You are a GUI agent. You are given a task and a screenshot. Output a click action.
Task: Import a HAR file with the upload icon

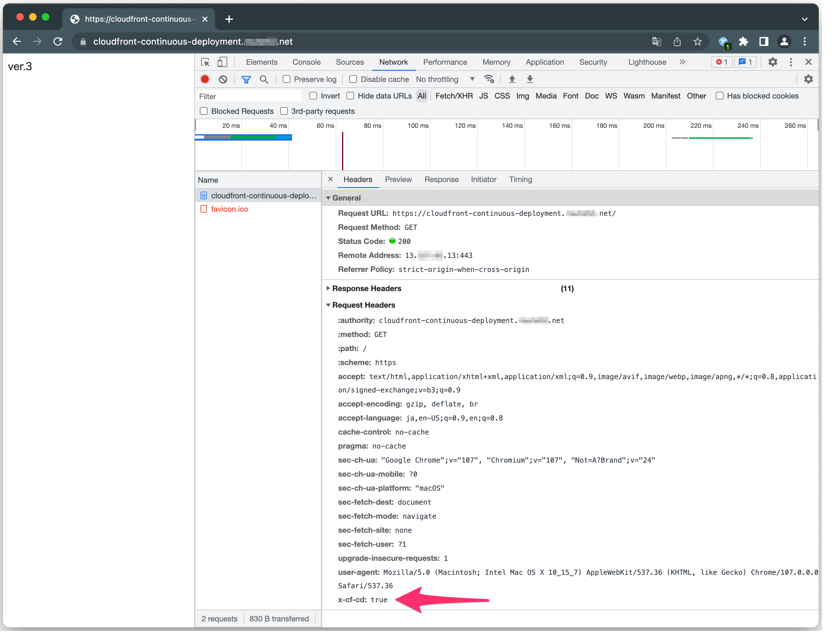pos(512,79)
